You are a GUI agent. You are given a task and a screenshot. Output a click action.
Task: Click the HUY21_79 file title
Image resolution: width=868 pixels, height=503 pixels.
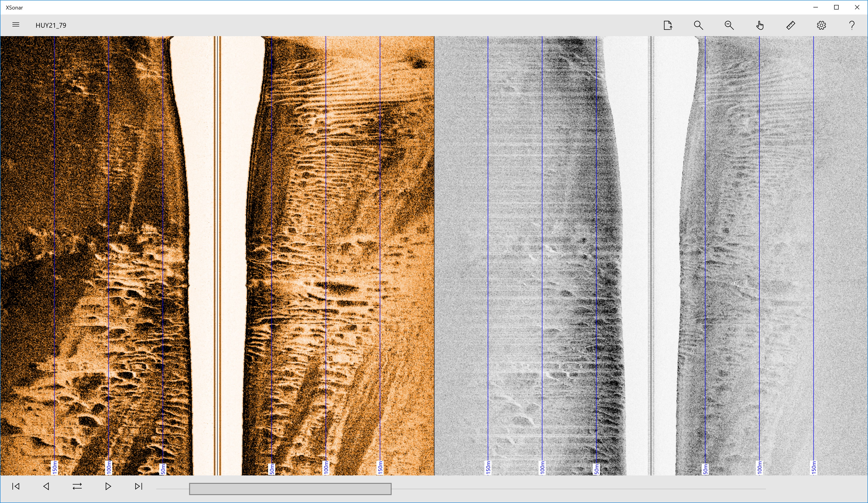click(x=51, y=25)
